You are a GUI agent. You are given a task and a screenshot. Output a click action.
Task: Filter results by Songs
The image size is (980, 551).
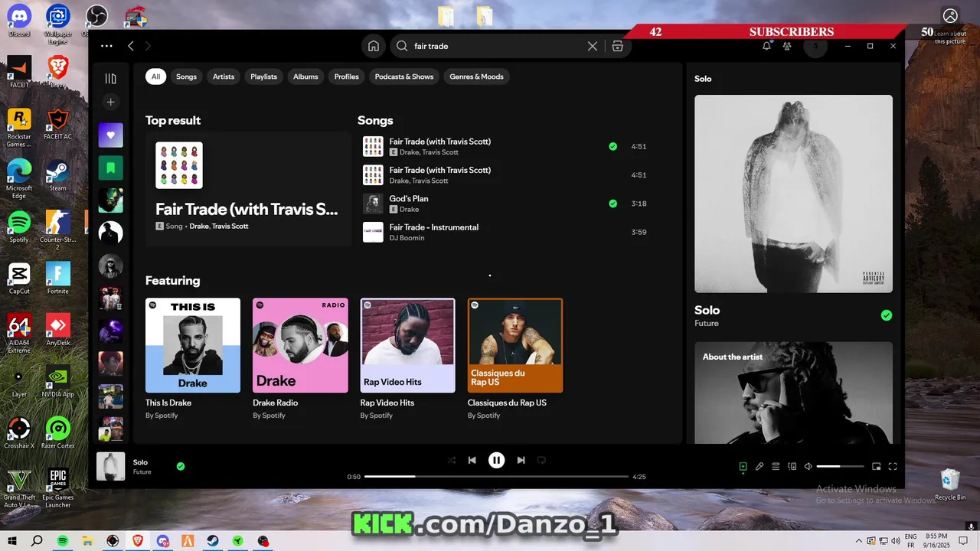[x=186, y=77]
